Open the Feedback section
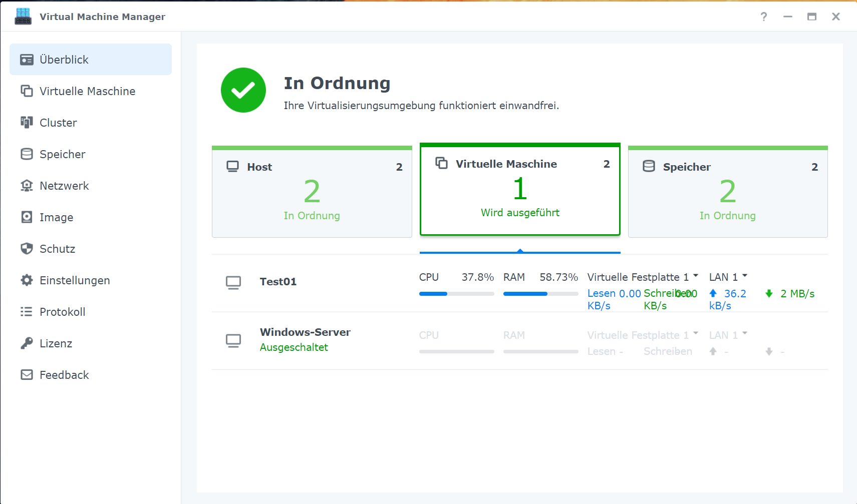The image size is (857, 504). tap(64, 375)
